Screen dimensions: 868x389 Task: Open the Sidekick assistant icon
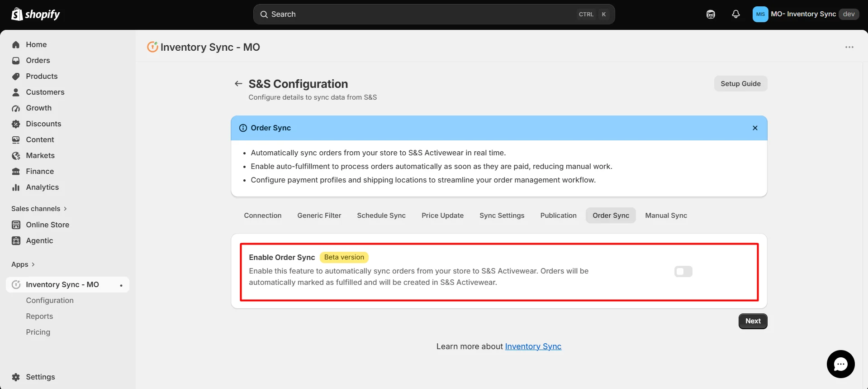pyautogui.click(x=711, y=14)
